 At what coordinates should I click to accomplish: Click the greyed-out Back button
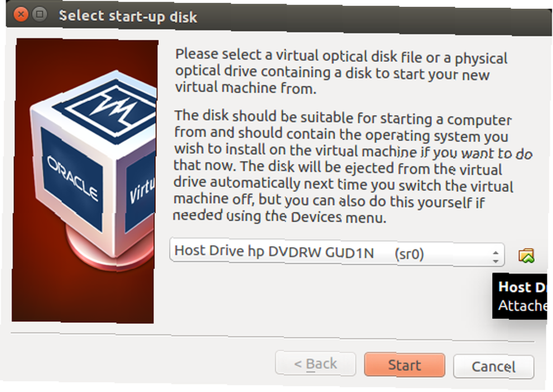pyautogui.click(x=315, y=363)
